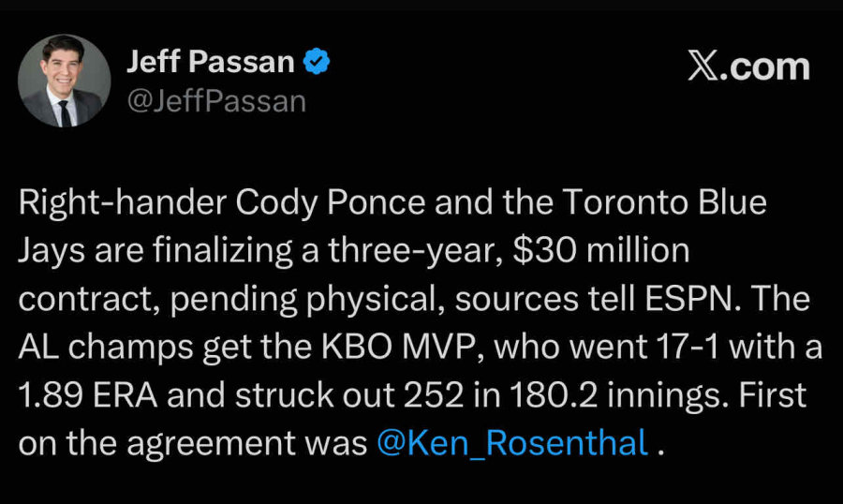The width and height of the screenshot is (843, 504).
Task: Click the ".com" watermark text
Action: [x=768, y=67]
